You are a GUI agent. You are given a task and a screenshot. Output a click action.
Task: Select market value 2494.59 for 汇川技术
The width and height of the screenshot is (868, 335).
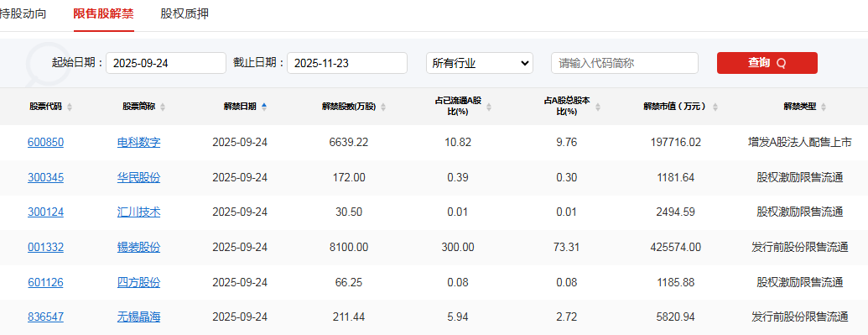coord(675,212)
